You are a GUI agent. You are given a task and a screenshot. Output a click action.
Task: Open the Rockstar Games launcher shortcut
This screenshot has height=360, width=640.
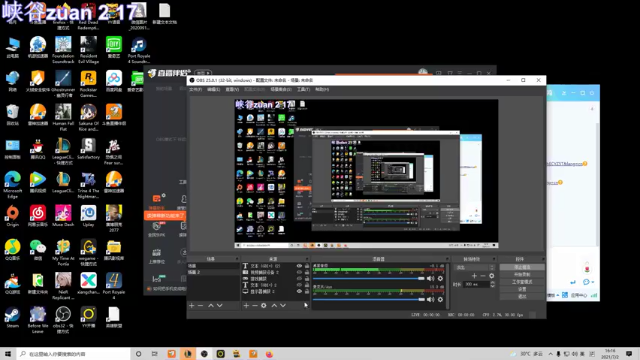click(88, 84)
